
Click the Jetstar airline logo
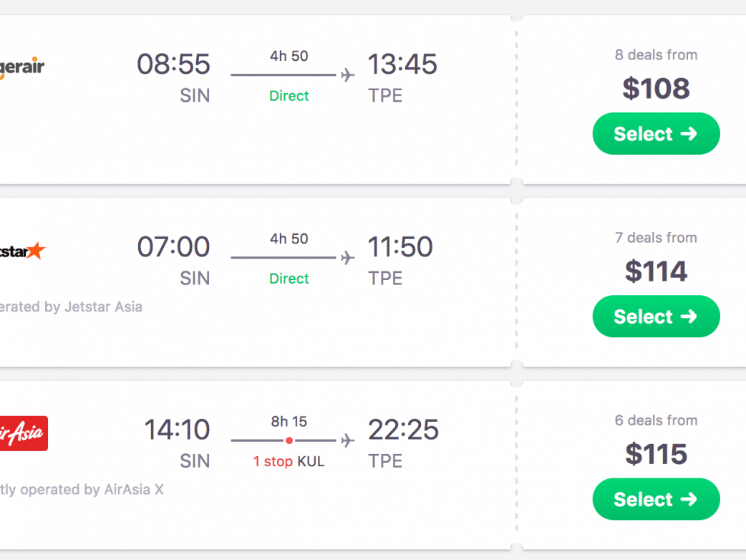coord(22,251)
